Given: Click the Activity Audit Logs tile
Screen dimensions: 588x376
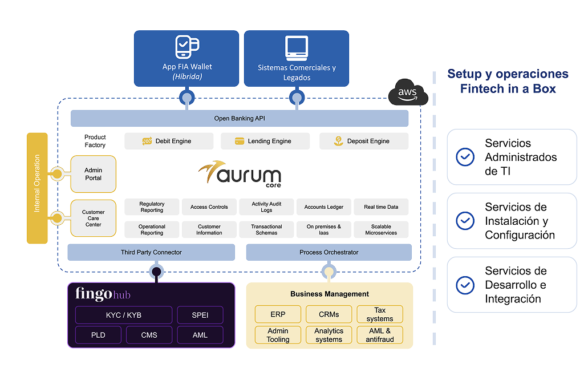Looking at the screenshot, I should (267, 207).
